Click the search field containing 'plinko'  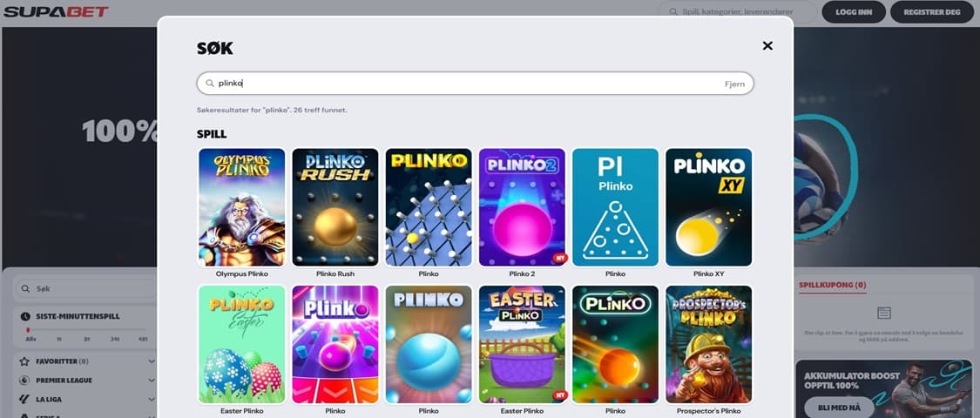475,83
